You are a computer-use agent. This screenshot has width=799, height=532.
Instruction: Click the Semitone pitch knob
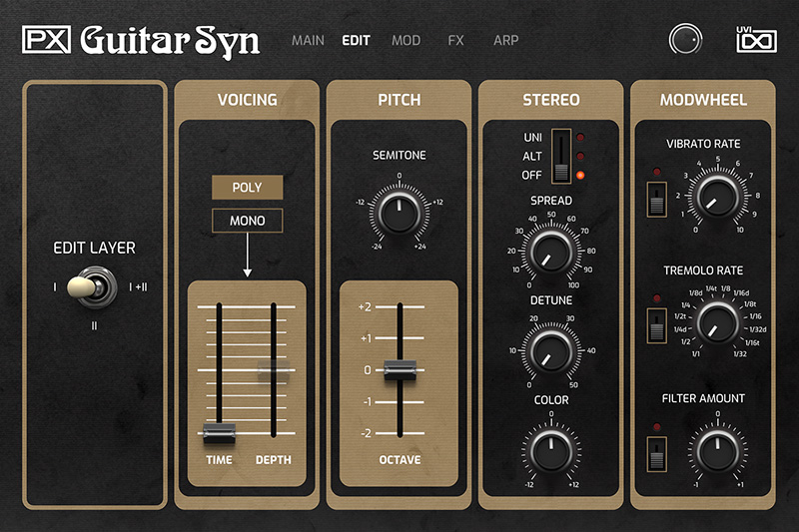[399, 210]
